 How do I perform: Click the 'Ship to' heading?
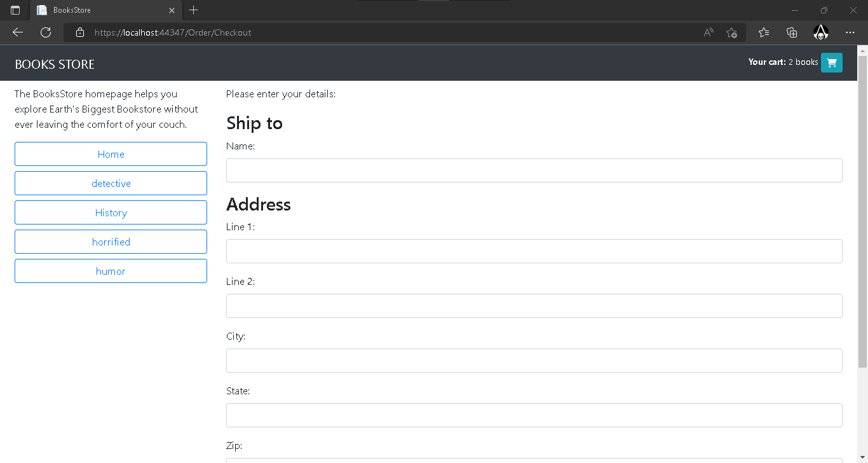tap(254, 123)
